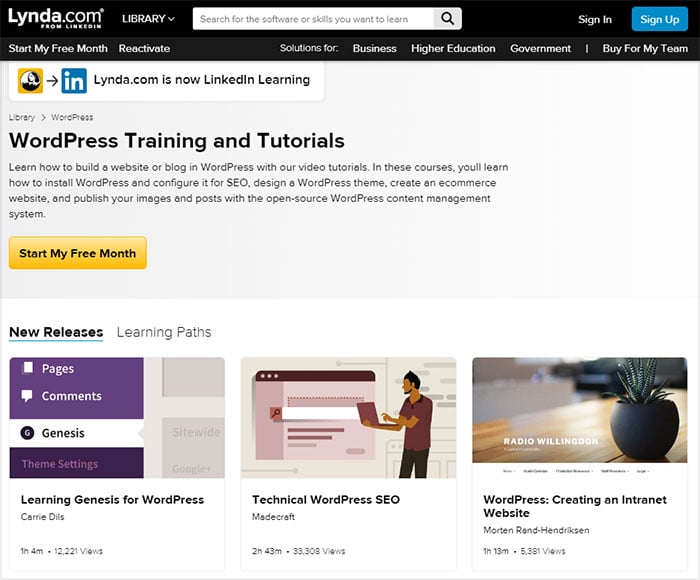The image size is (700, 580).
Task: Select Business solutions link
Action: coord(375,48)
